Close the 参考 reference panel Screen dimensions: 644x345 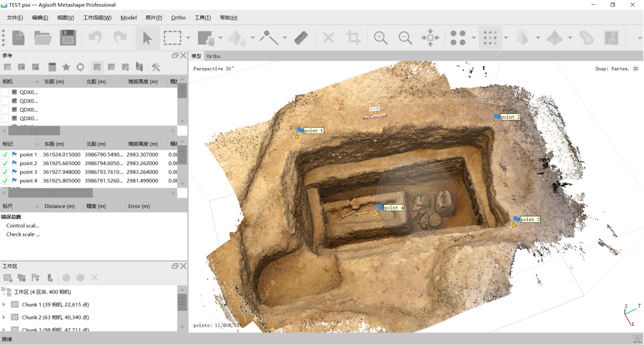tap(184, 55)
